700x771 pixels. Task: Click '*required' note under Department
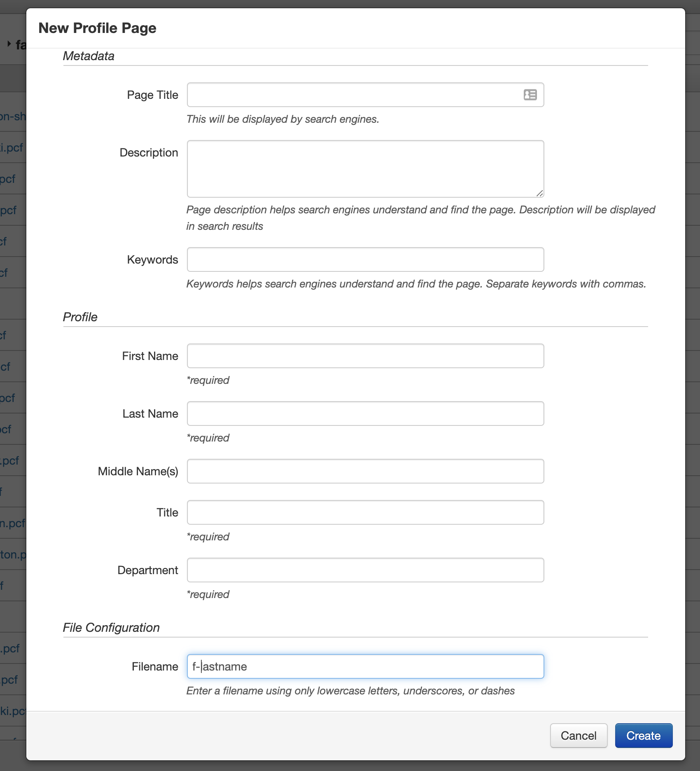208,594
